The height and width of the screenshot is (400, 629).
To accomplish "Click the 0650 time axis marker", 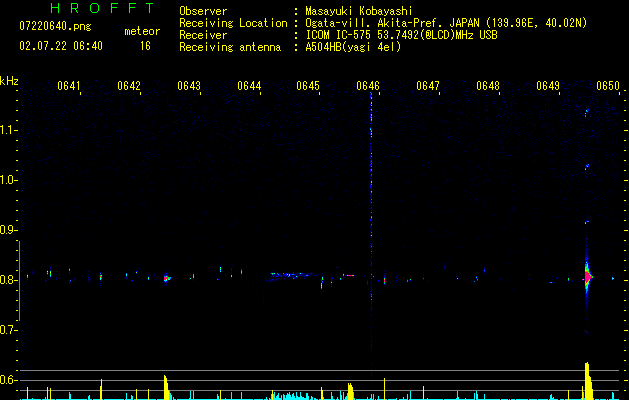I will click(608, 86).
